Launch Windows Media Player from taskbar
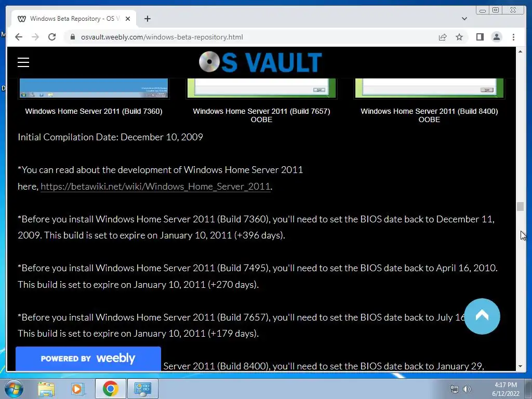 pos(77,389)
